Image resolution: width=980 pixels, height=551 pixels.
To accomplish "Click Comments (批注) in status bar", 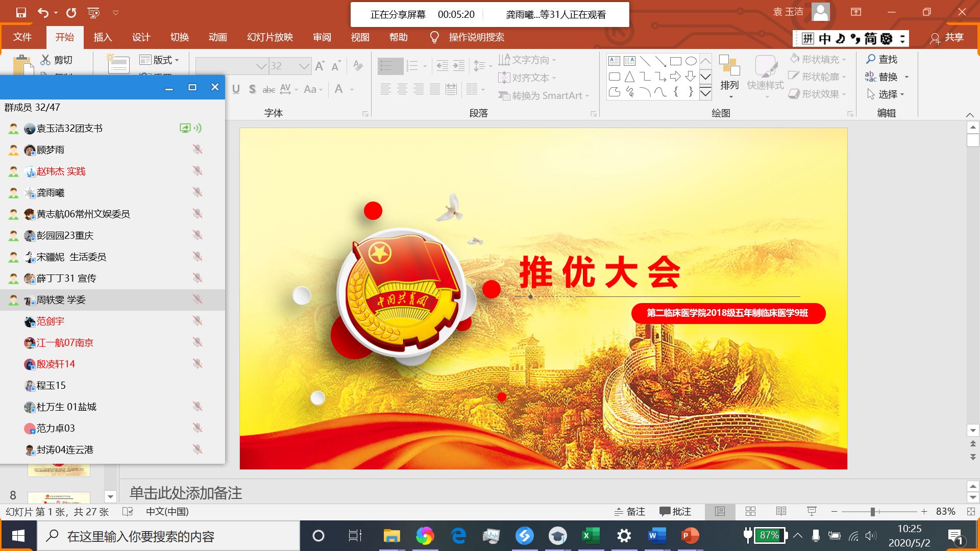I will click(x=675, y=511).
